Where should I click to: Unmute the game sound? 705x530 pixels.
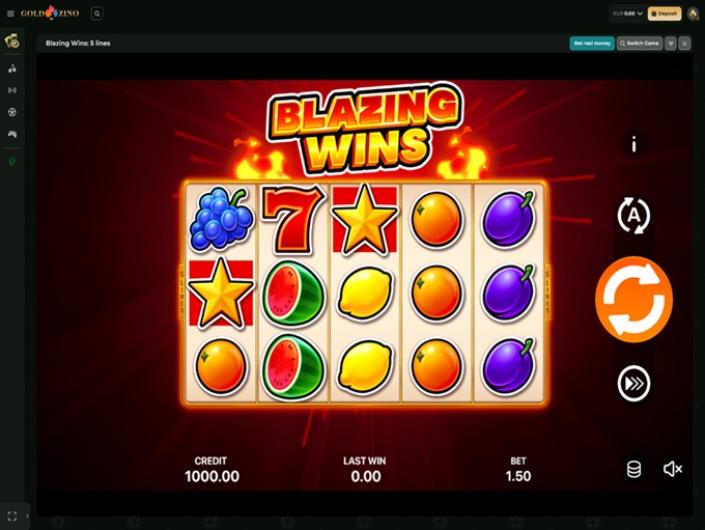tap(673, 469)
